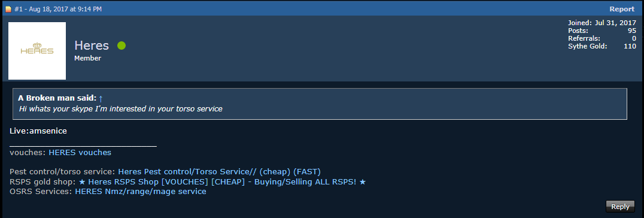Click the Live:amsenice contact text

38,131
